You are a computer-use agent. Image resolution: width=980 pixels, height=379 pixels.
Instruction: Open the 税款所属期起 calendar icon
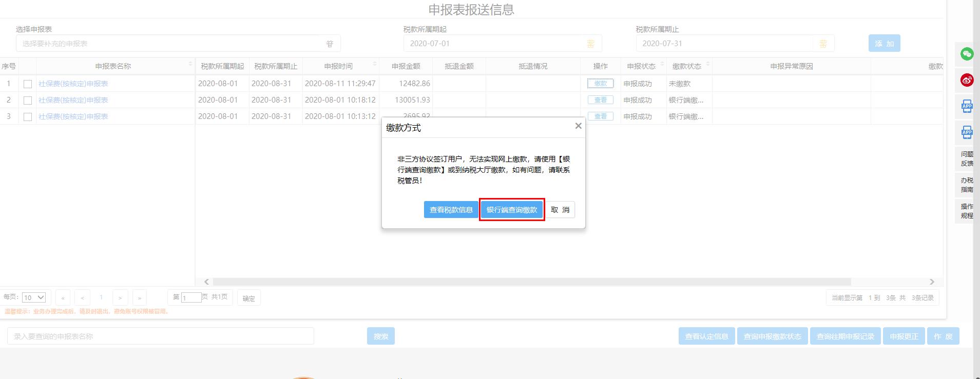tap(591, 44)
